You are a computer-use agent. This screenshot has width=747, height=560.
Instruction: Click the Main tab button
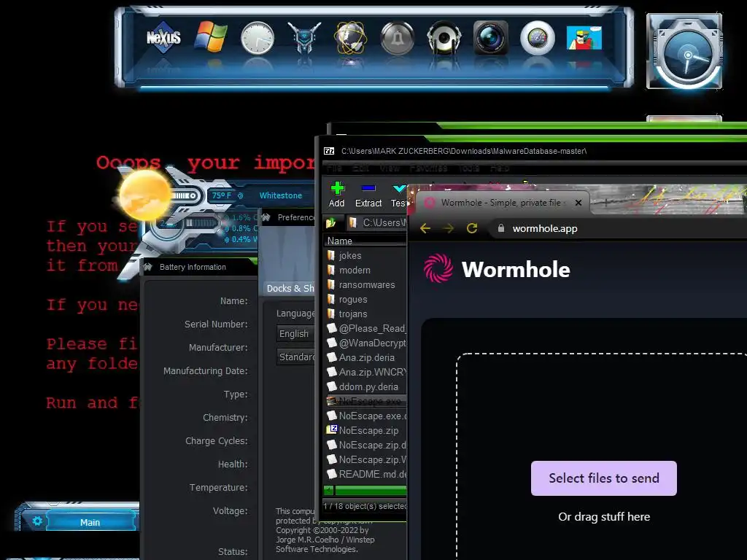[x=90, y=522]
